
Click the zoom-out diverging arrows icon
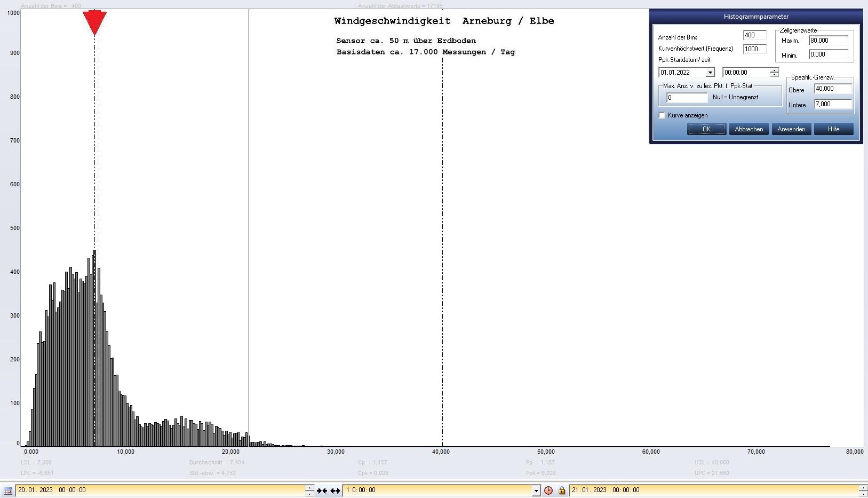click(x=335, y=491)
